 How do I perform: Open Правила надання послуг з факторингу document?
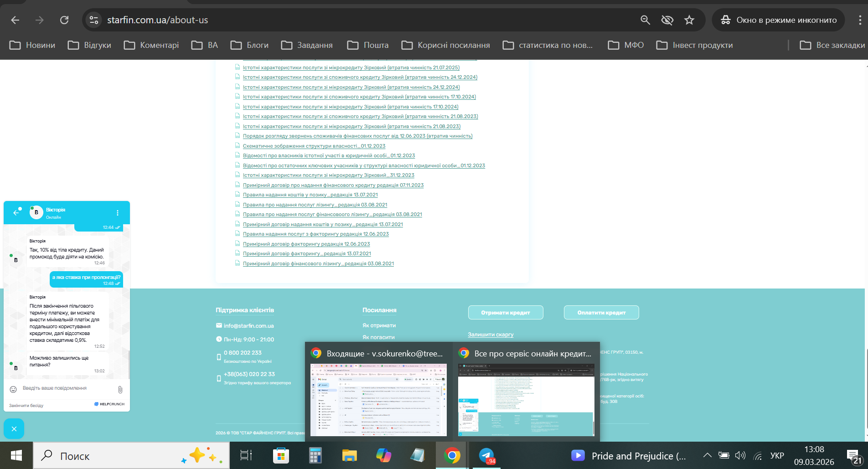click(316, 234)
